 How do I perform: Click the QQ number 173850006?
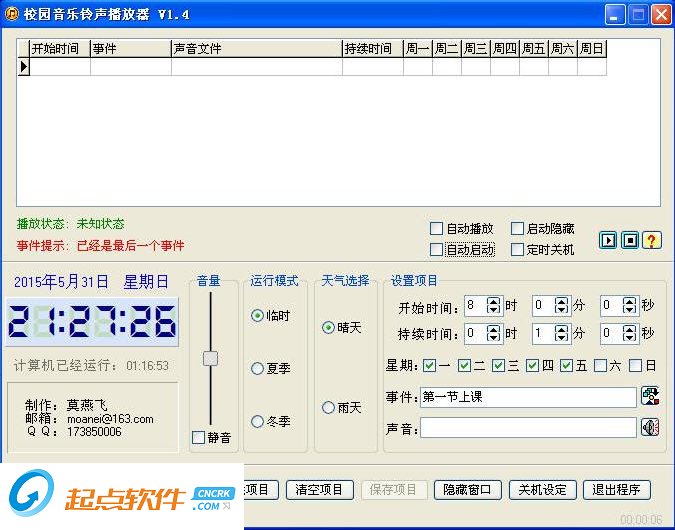94,431
